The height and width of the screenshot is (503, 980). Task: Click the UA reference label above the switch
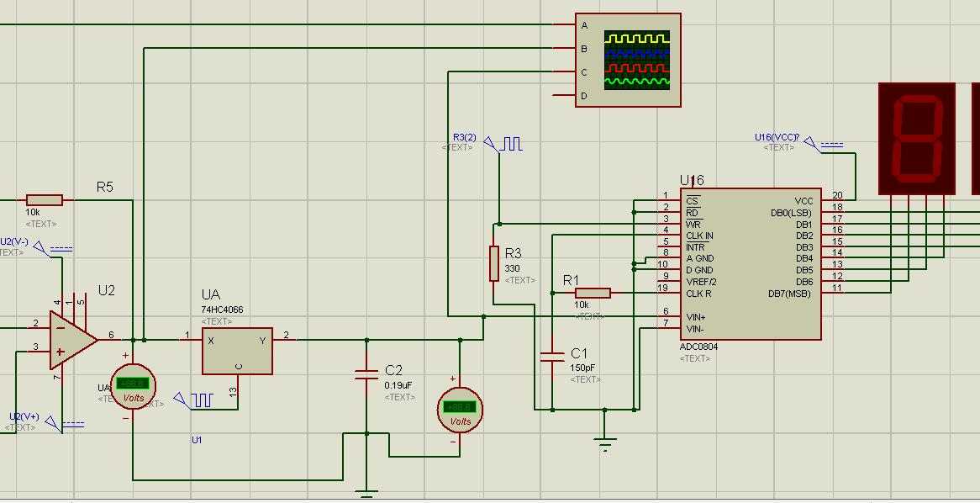(x=211, y=294)
